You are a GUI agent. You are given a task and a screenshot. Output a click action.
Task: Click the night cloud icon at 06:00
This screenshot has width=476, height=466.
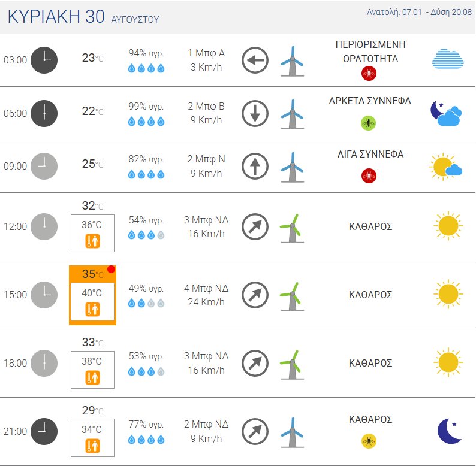(x=446, y=113)
